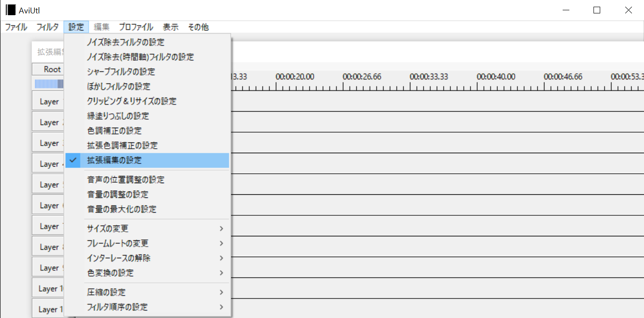Choose ノイズ除去(時間軸)フィルタの設定
This screenshot has height=318, width=644.
click(x=147, y=57)
